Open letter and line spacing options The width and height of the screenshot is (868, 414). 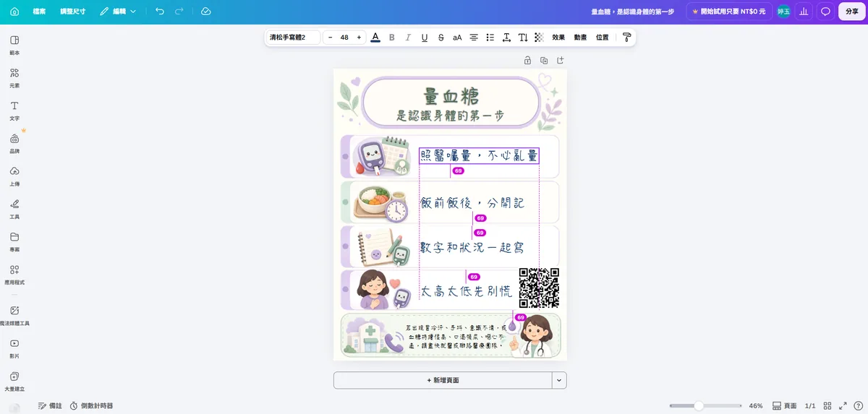click(507, 38)
